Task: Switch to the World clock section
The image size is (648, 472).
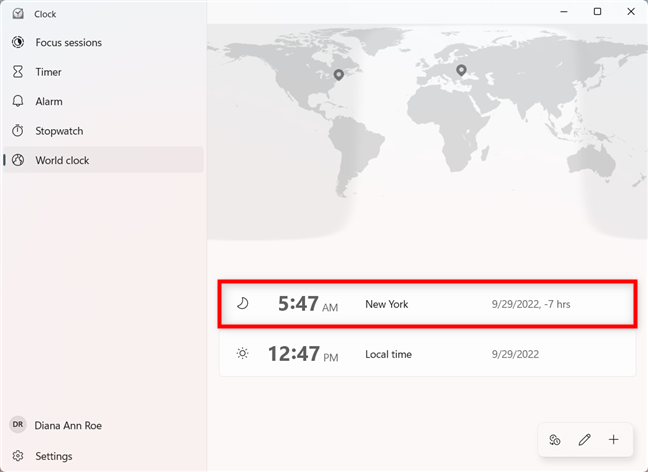Action: click(62, 160)
